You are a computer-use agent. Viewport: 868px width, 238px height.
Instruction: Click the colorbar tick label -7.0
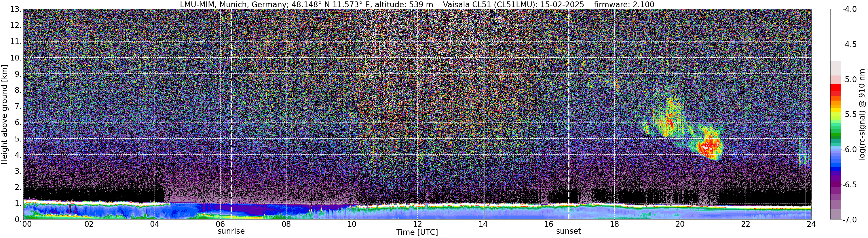[849, 220]
